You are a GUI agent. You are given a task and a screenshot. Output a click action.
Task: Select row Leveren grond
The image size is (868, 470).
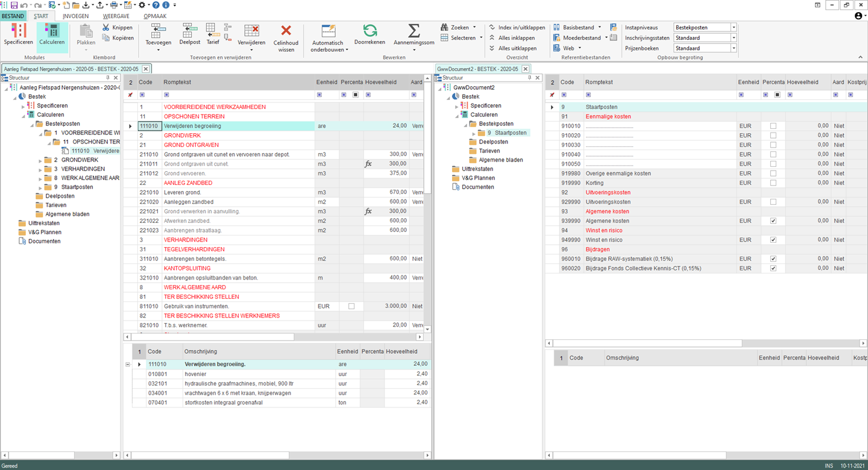point(273,192)
